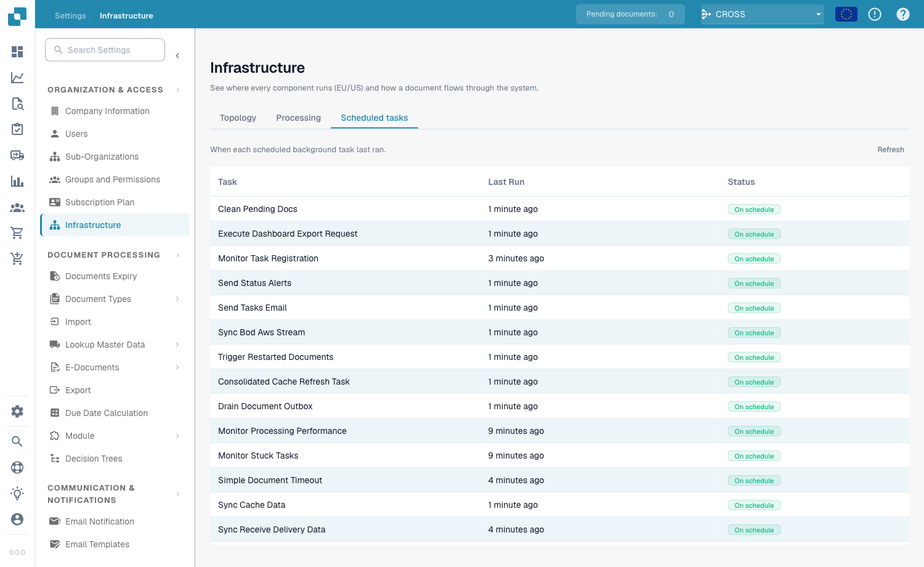Image resolution: width=924 pixels, height=567 pixels.
Task: Open the magnifier search icon in left rail
Action: pyautogui.click(x=17, y=441)
